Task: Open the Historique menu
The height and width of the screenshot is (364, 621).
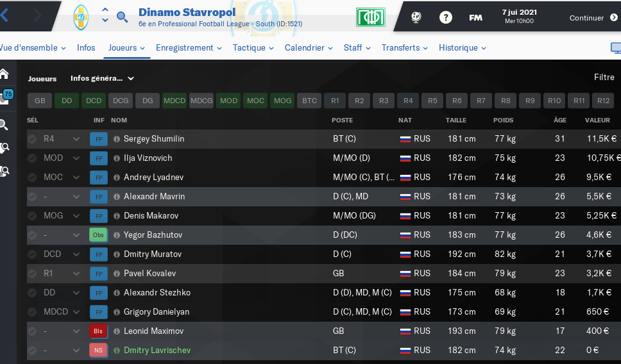Action: coord(462,48)
